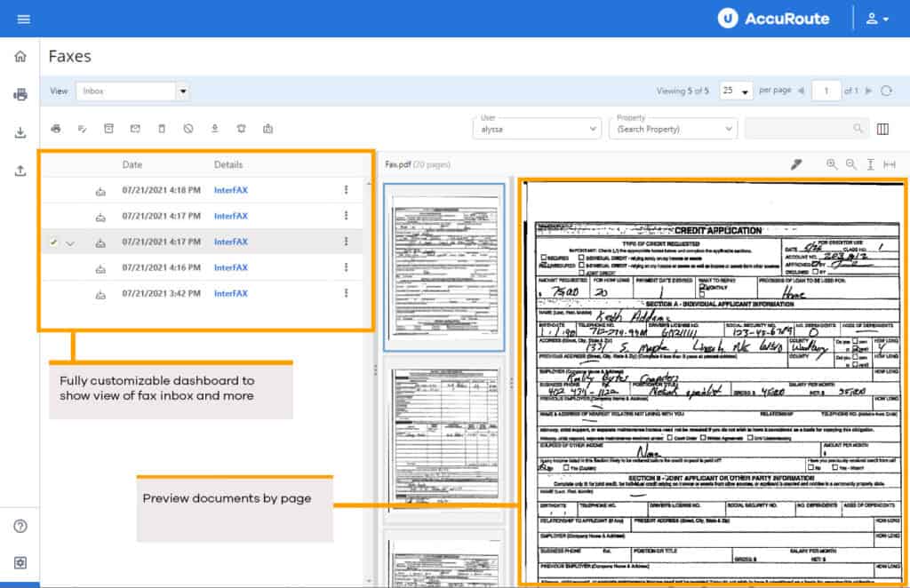Click the print icon in the fax toolbar
Viewport: 910px width, 588px height.
(56, 129)
